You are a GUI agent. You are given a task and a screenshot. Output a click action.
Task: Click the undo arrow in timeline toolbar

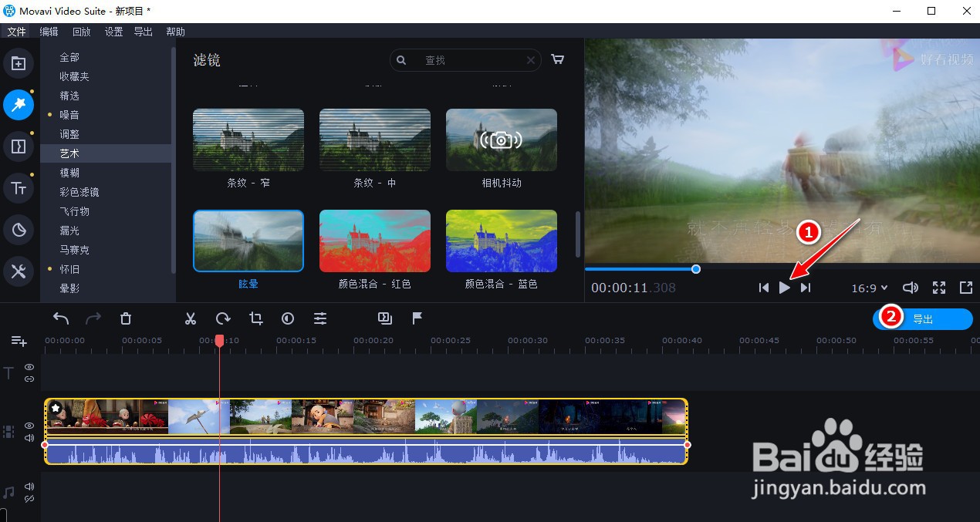click(x=61, y=318)
